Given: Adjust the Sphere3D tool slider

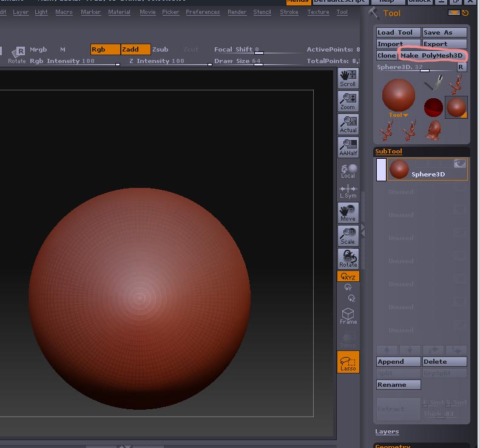Looking at the screenshot, I should [x=416, y=67].
